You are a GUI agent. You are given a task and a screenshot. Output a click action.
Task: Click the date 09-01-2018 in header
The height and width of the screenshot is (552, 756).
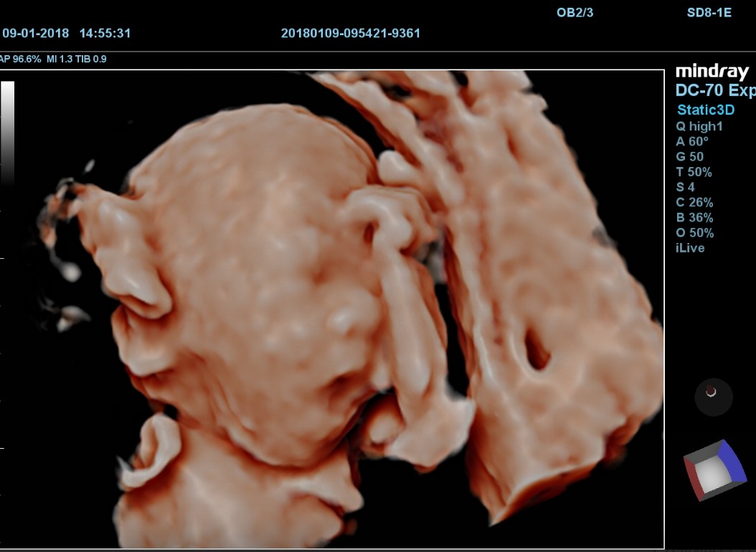35,33
